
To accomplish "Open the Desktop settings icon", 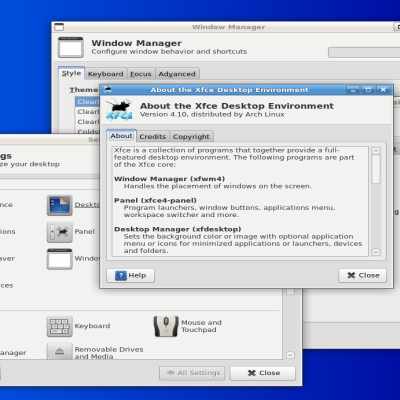I will tap(59, 205).
